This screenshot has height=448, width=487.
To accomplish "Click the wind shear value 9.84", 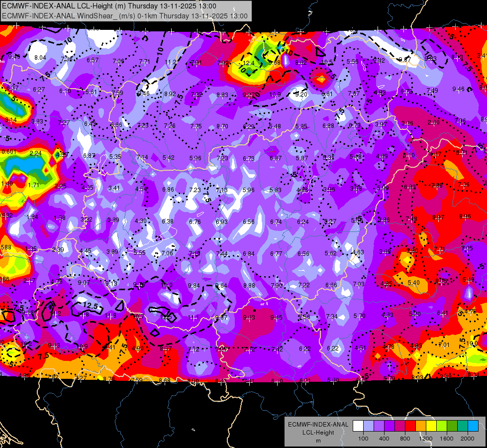I will click(x=194, y=285).
